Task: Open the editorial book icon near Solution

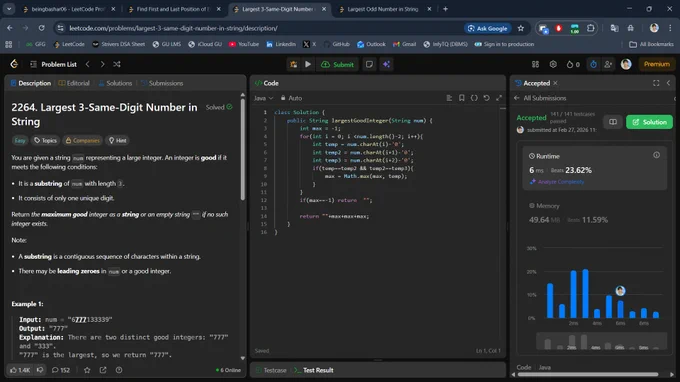Action: [x=613, y=122]
